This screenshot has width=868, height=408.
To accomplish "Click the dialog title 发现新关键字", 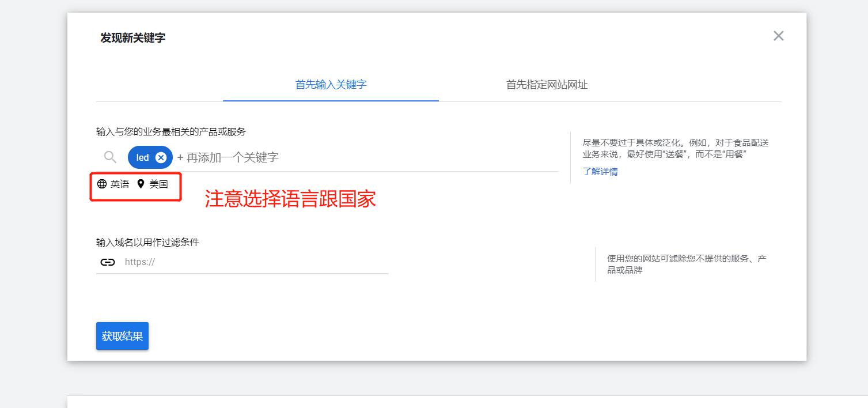I will [132, 37].
